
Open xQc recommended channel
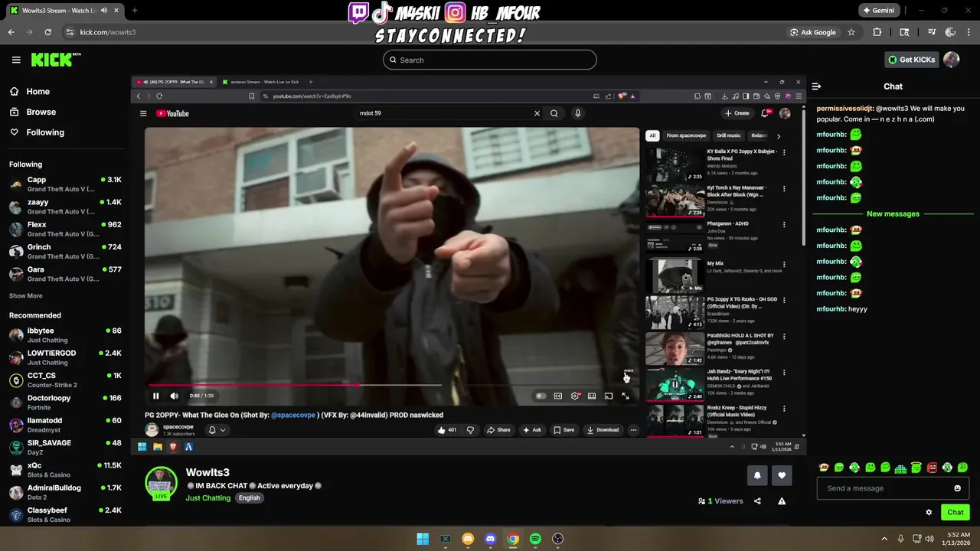65,470
